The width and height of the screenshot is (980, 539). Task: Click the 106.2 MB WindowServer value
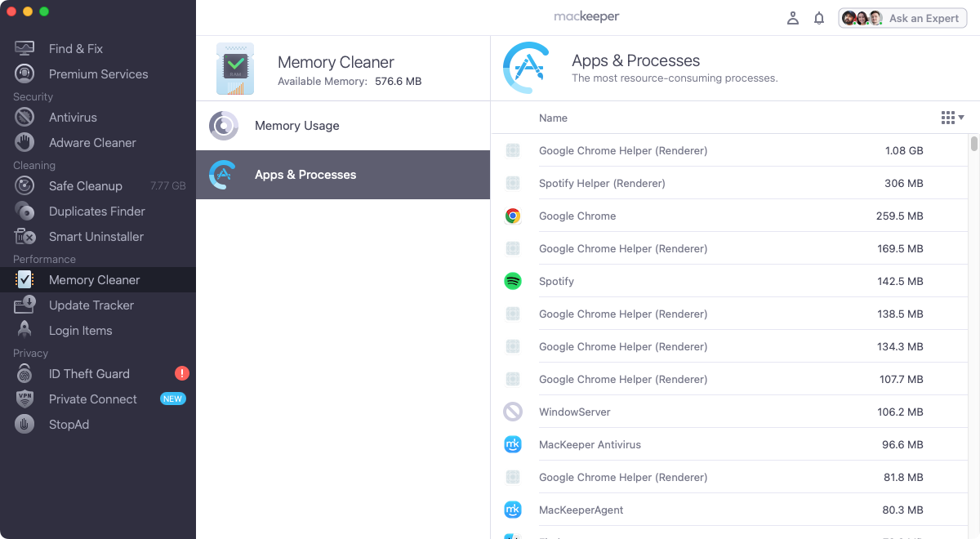901,412
